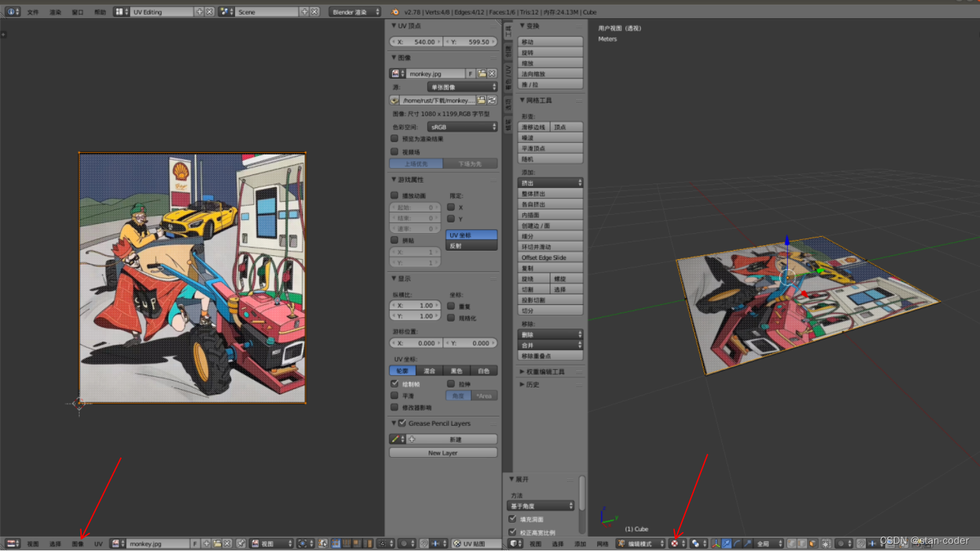The width and height of the screenshot is (980, 551).
Task: Adjust the UV vertex X 540.00 slider
Action: coord(416,41)
